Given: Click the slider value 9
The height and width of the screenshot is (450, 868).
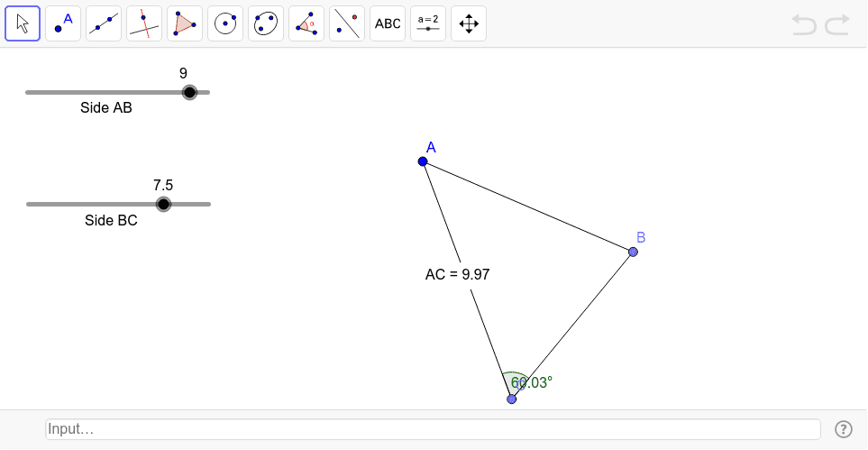Looking at the screenshot, I should [183, 74].
